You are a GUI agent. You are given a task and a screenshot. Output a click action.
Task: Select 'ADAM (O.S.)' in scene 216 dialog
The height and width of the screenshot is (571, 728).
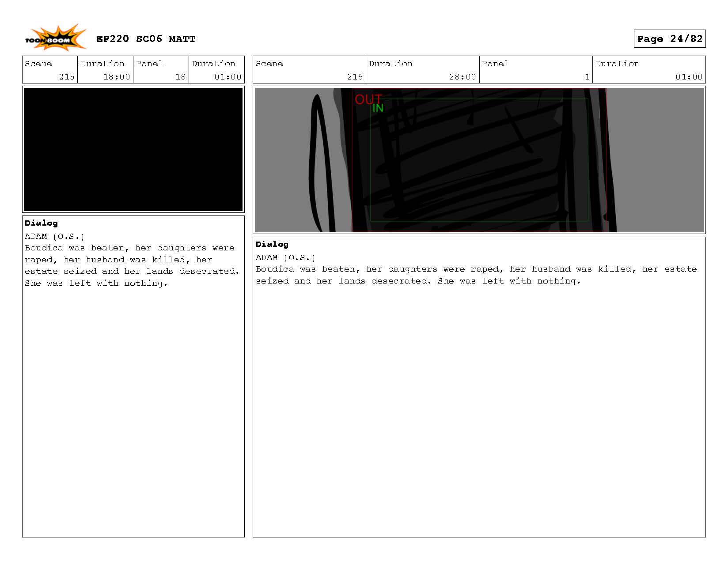pos(285,258)
